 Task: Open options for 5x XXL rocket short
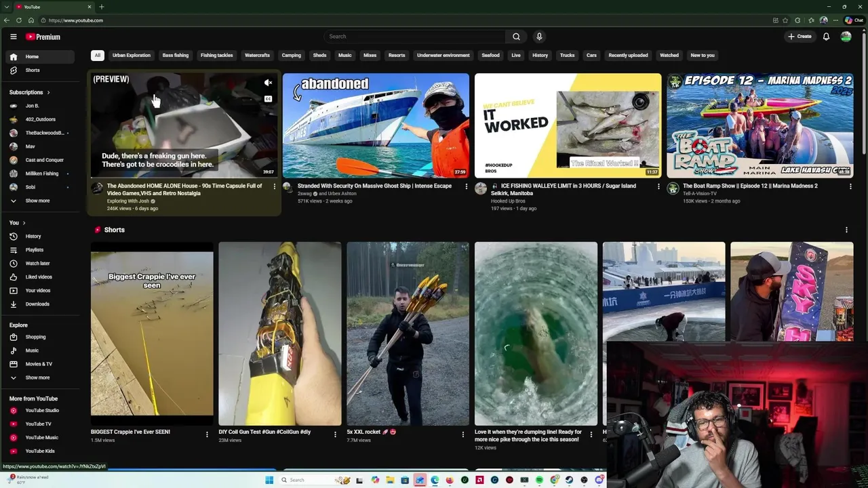click(x=463, y=434)
